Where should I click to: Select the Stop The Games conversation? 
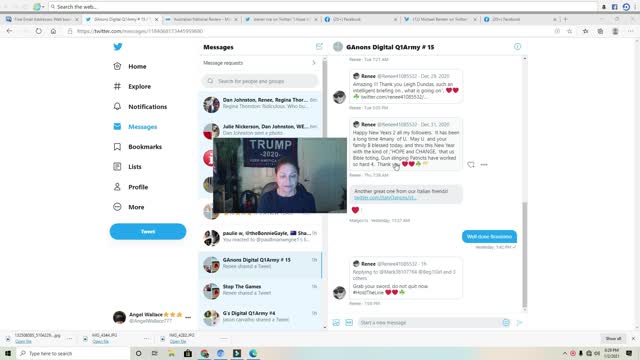point(260,291)
